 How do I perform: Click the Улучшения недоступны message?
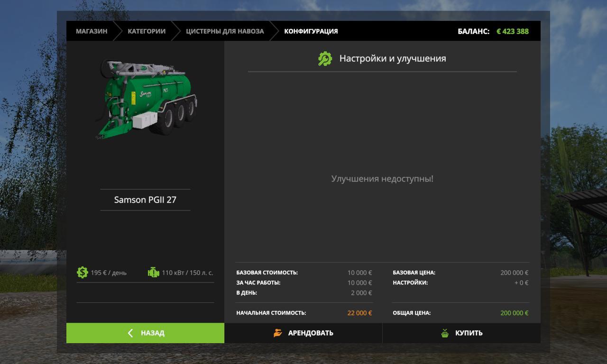pyautogui.click(x=382, y=179)
